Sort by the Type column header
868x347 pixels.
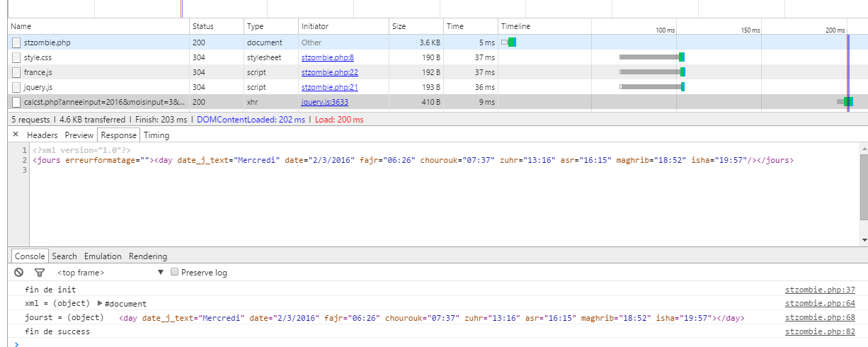point(271,26)
